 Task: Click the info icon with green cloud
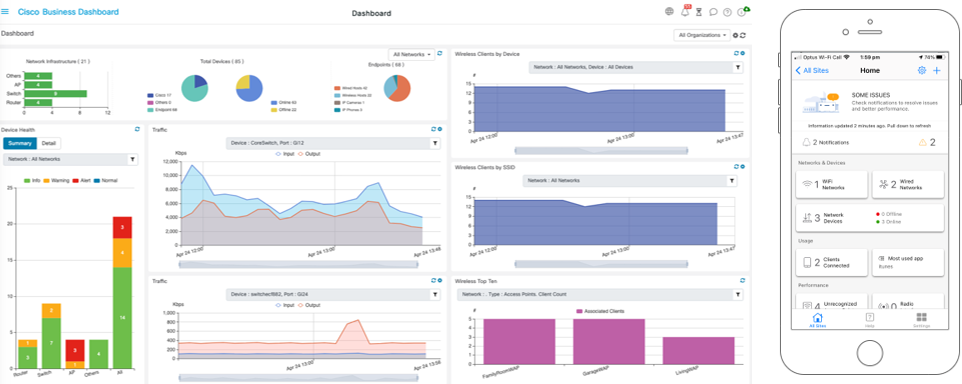(x=743, y=12)
